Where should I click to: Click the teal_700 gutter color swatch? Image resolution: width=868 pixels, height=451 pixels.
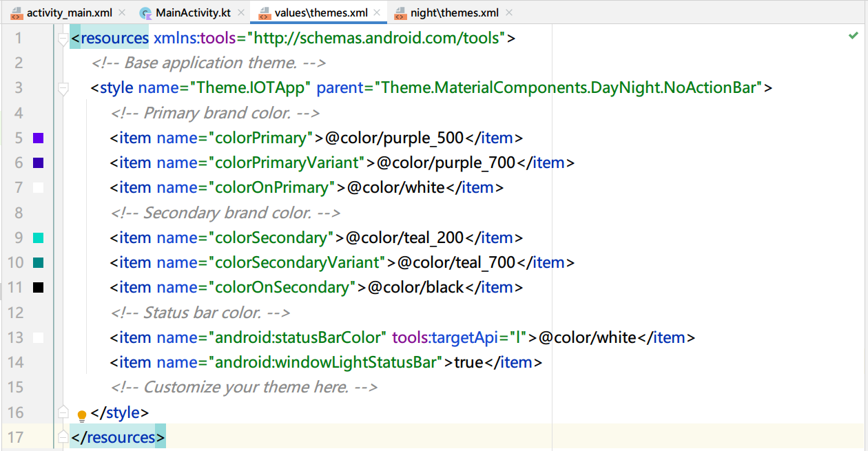coord(39,262)
